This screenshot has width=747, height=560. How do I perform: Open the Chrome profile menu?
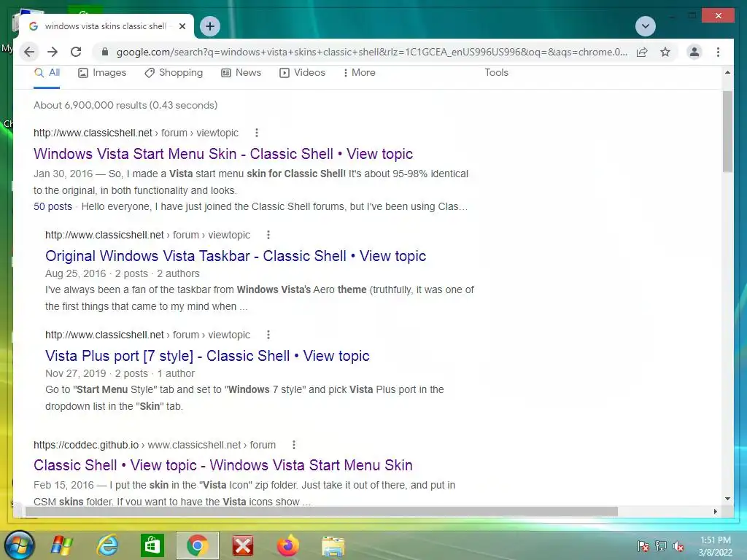tap(694, 52)
